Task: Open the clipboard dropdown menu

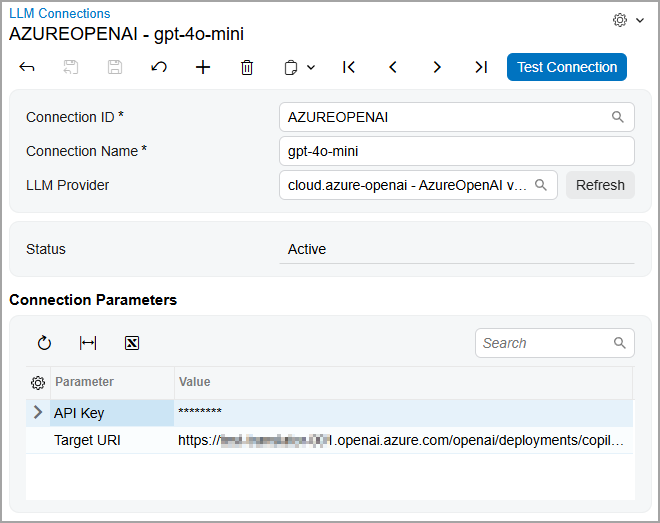Action: click(299, 67)
